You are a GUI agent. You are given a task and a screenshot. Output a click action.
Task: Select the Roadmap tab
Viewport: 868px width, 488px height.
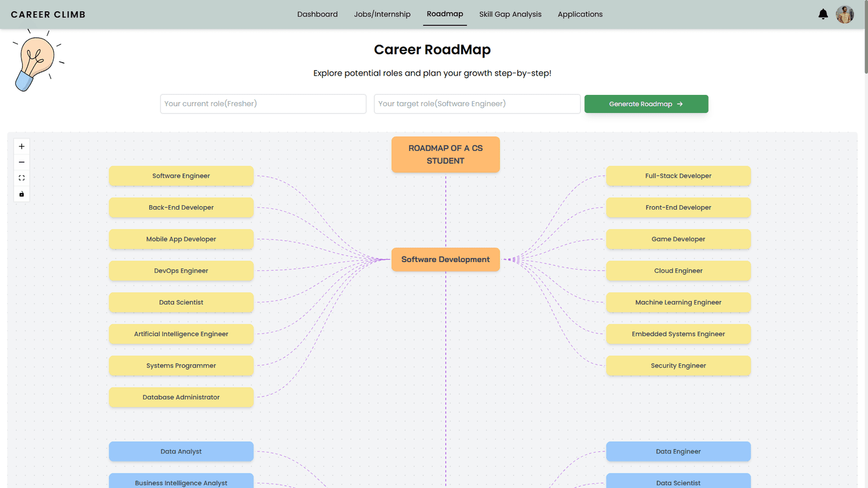point(445,14)
